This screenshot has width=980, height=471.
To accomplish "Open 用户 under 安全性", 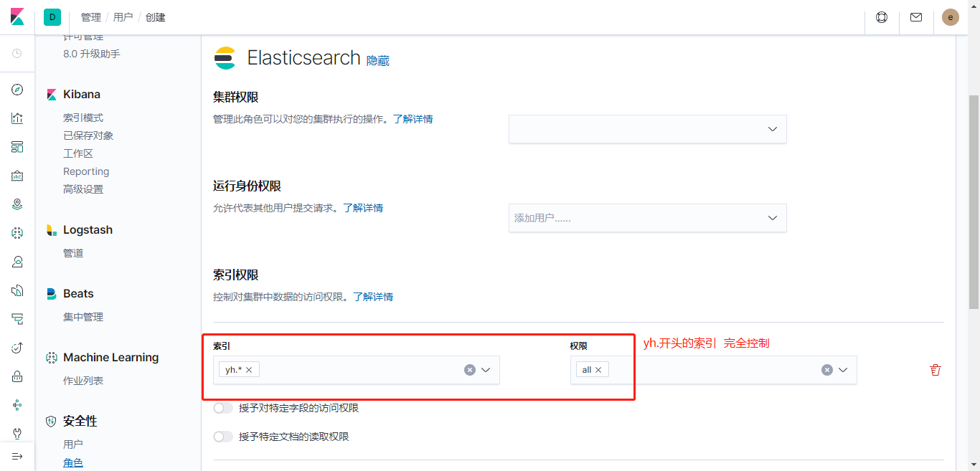I will pyautogui.click(x=73, y=444).
